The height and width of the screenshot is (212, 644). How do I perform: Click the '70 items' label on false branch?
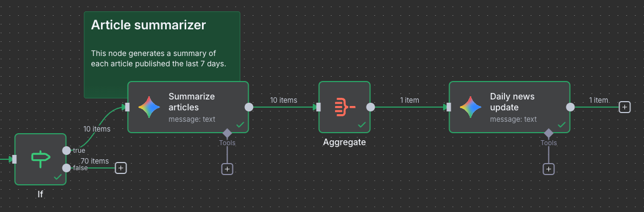pyautogui.click(x=95, y=161)
